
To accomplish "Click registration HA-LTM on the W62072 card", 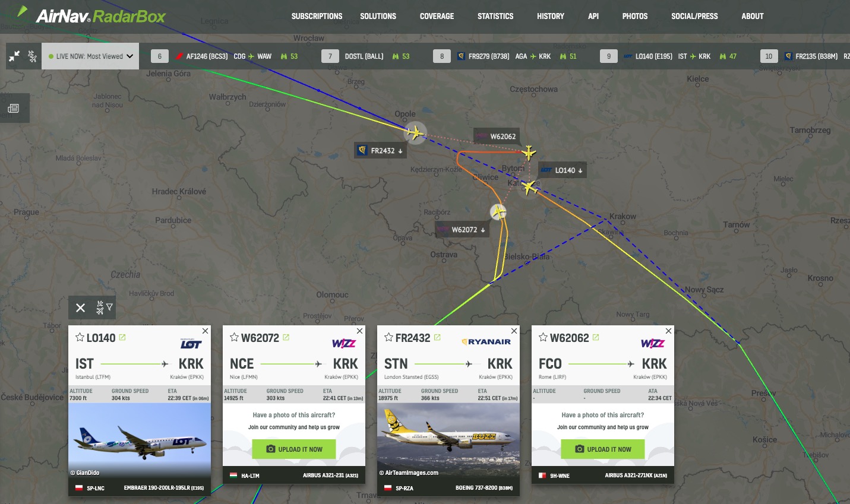I will 250,476.
